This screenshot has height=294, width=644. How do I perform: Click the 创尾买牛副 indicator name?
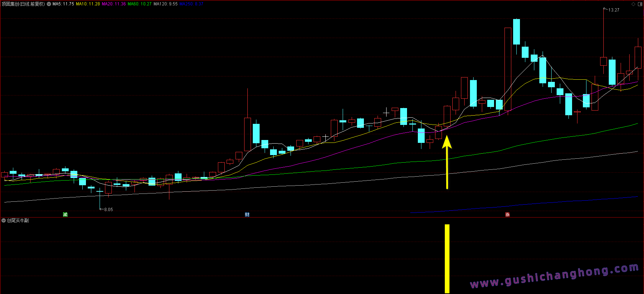click(18, 220)
